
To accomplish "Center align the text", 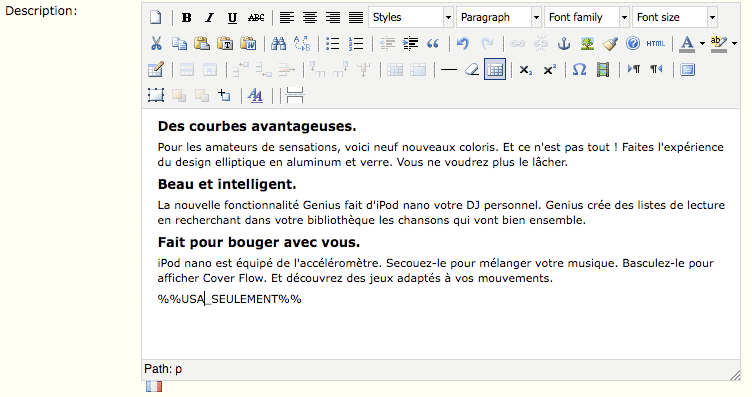I will tap(309, 18).
